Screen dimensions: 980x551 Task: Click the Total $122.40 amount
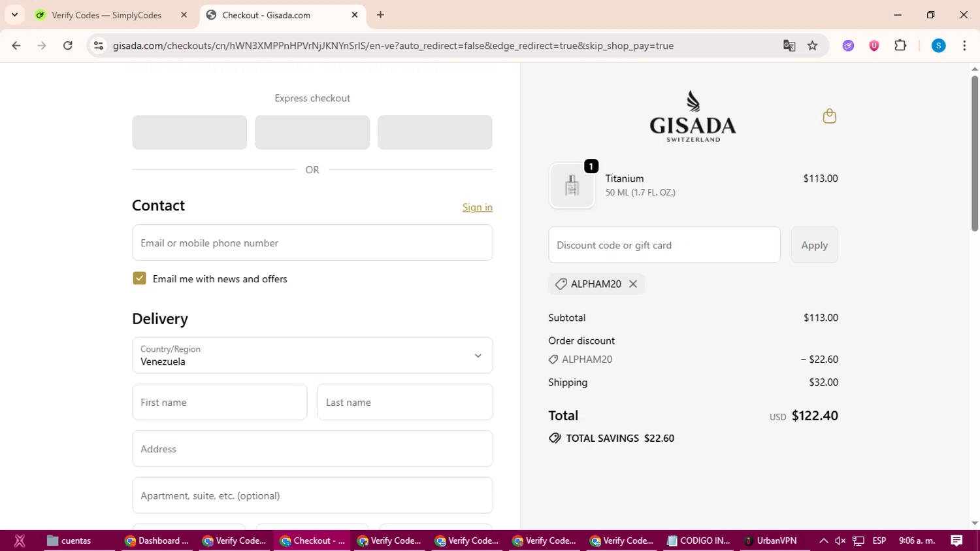(815, 416)
